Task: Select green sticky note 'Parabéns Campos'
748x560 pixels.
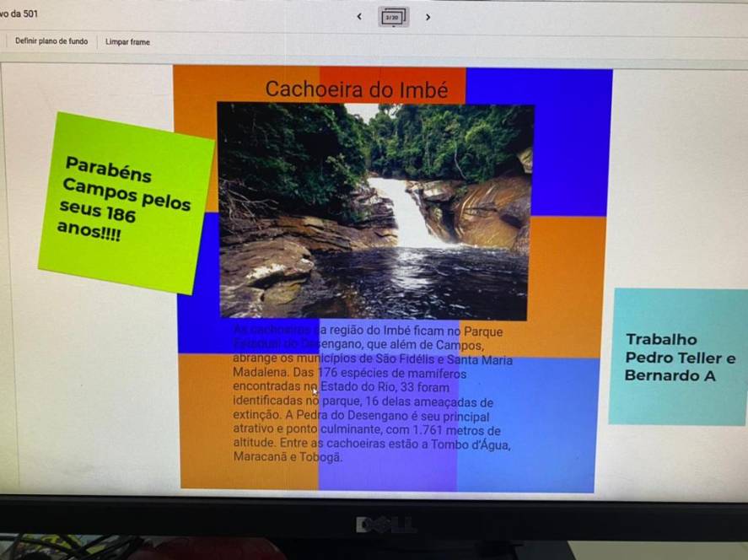Action: pos(126,202)
